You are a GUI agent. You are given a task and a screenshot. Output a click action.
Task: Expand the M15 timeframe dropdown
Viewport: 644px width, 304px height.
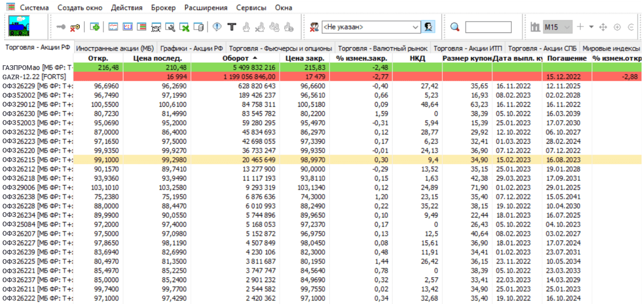coord(567,27)
